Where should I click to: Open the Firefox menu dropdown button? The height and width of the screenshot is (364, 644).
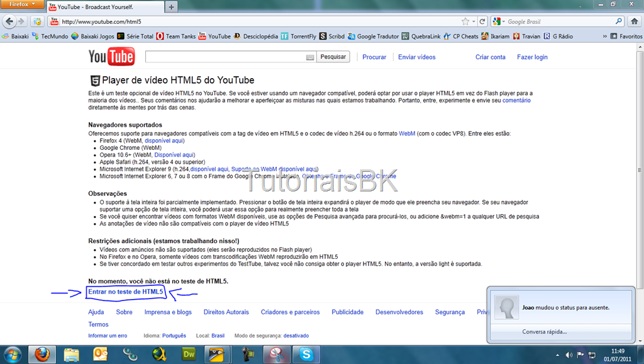22,4
